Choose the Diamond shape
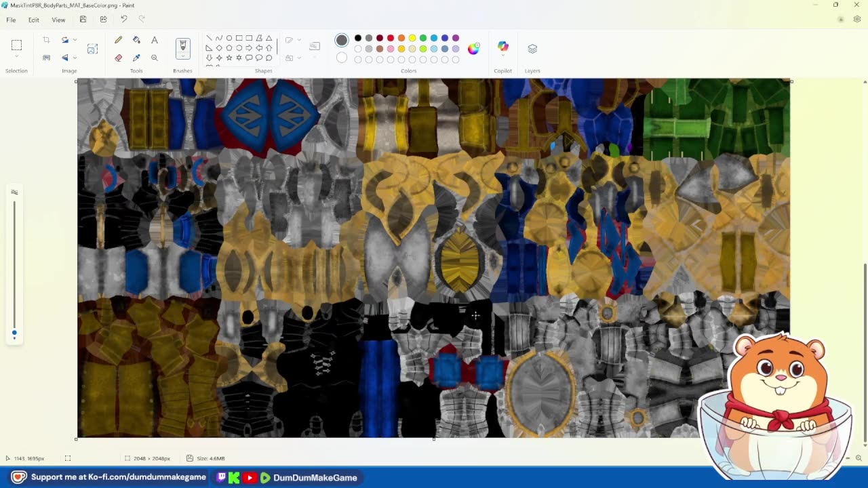Image resolution: width=868 pixels, height=488 pixels. coord(219,48)
